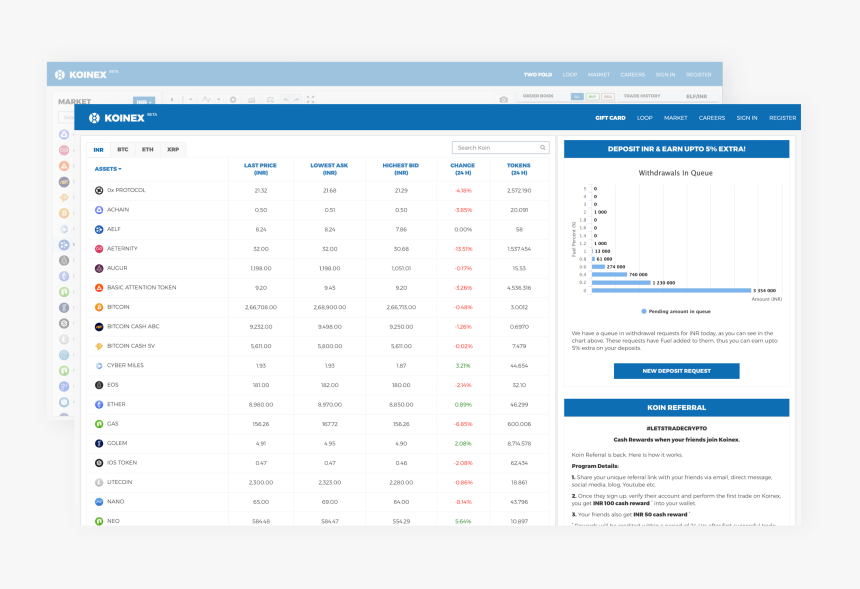Click the Bitcoin coin icon

pyautogui.click(x=99, y=307)
